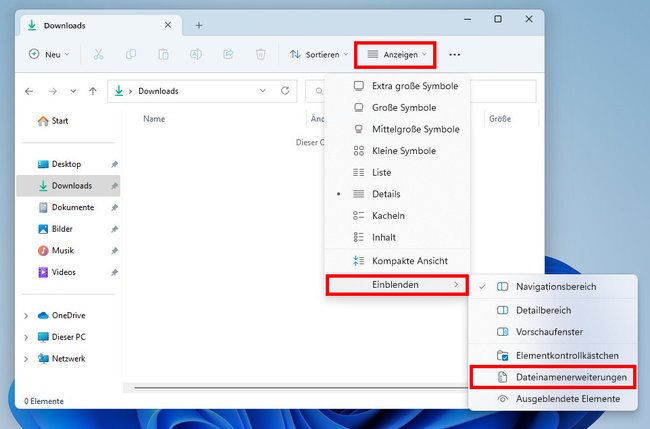Click the horizontal scrollbar at bottom

pos(300,388)
